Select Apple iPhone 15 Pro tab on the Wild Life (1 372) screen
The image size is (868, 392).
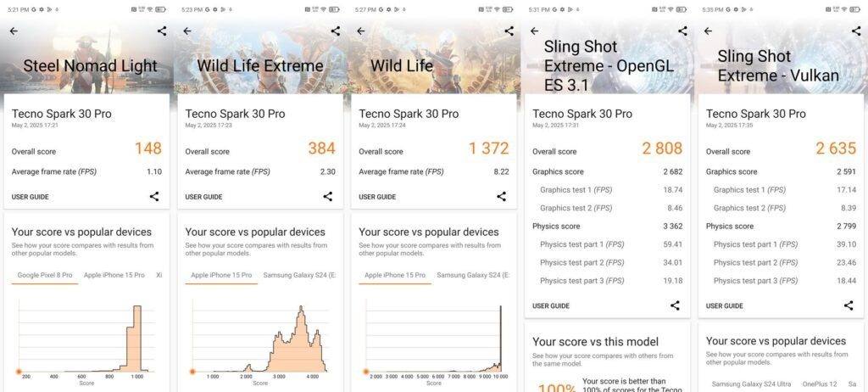coord(395,275)
